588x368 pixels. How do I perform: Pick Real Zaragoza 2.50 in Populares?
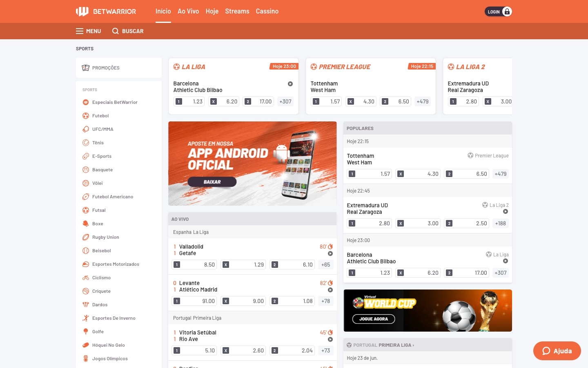coord(467,223)
